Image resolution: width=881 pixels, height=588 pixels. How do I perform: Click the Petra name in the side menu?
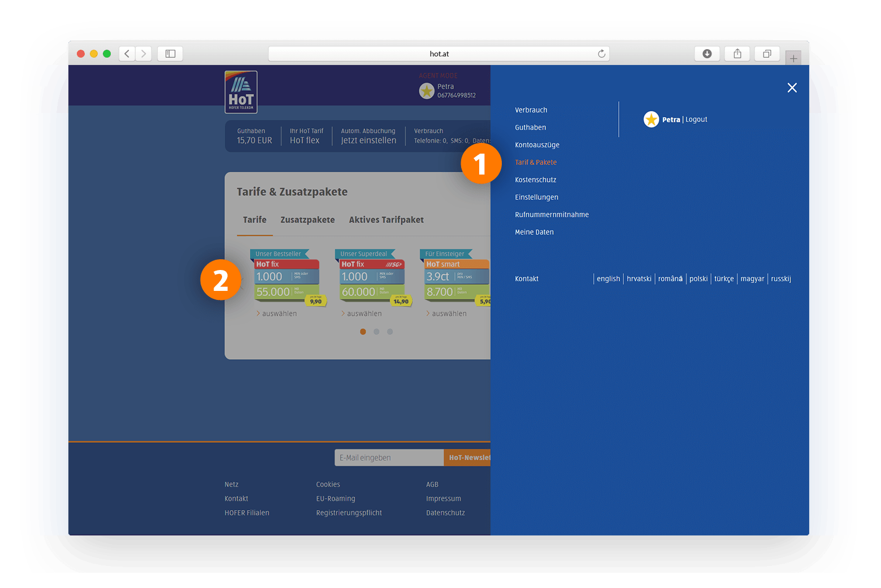click(x=671, y=119)
